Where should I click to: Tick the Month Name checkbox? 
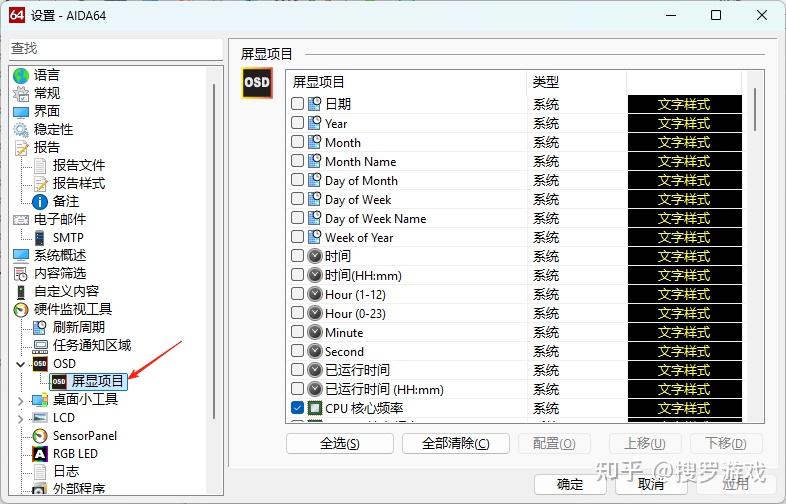pyautogui.click(x=297, y=161)
